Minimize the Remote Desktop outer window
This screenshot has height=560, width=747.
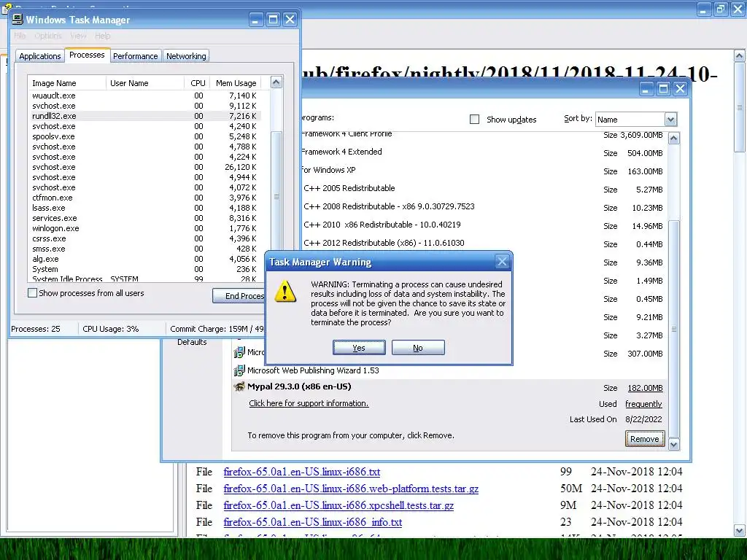(704, 9)
